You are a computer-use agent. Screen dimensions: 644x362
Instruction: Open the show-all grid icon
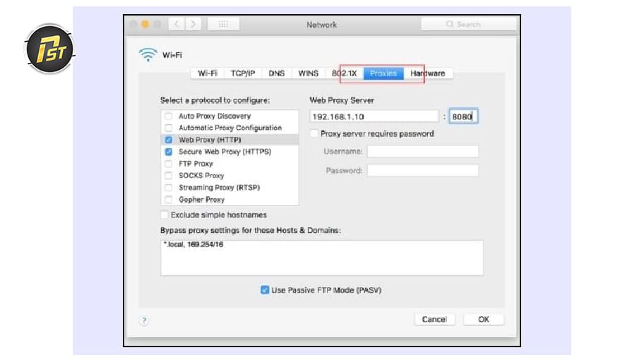pos(223,24)
